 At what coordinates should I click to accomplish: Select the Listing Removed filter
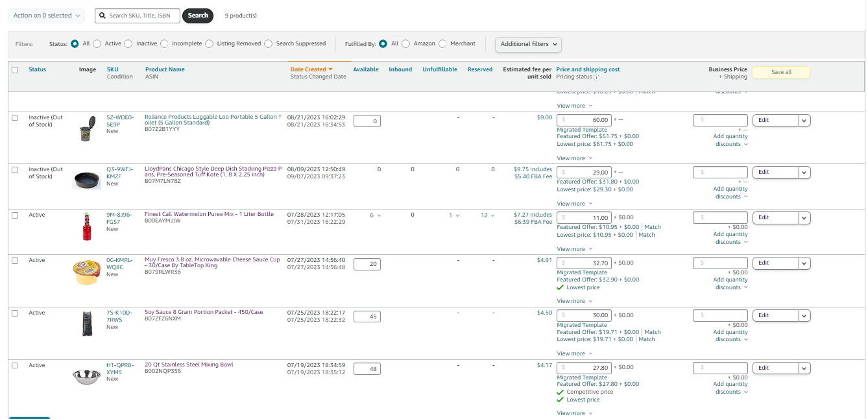tap(209, 43)
